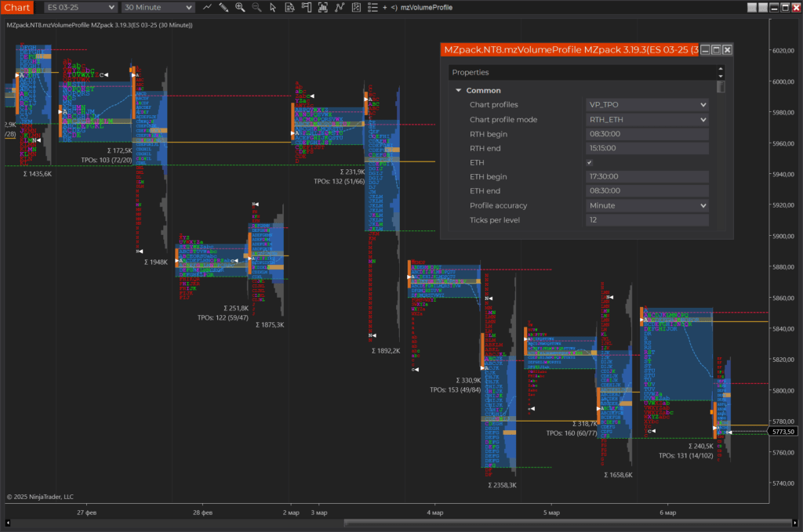Select the cursor pointer tool
Viewport: 803px width, 532px height.
tap(273, 7)
